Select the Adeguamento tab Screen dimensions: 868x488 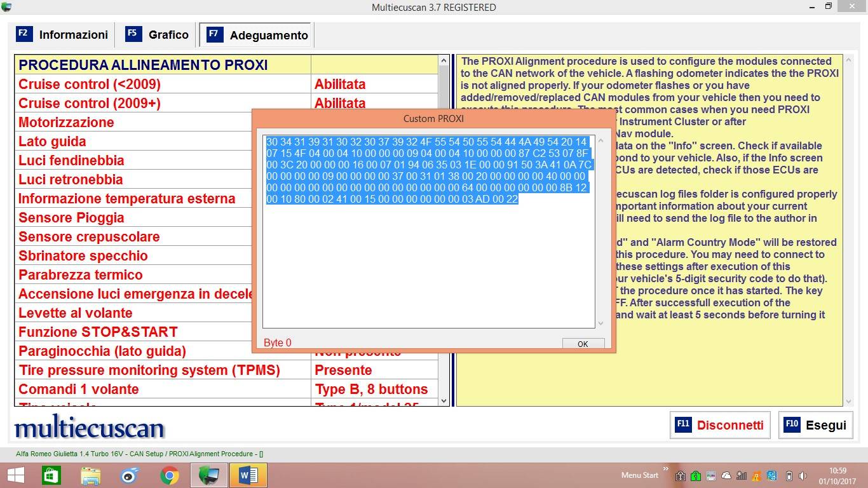click(x=257, y=35)
